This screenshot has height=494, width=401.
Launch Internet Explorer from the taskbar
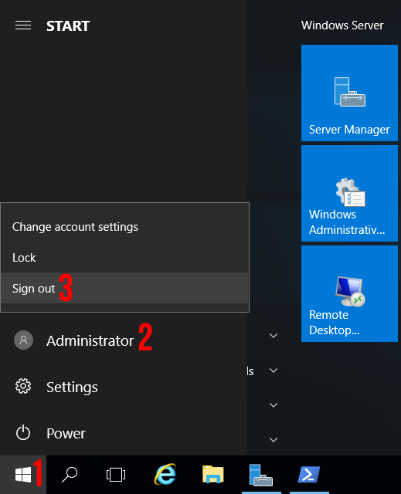(165, 474)
